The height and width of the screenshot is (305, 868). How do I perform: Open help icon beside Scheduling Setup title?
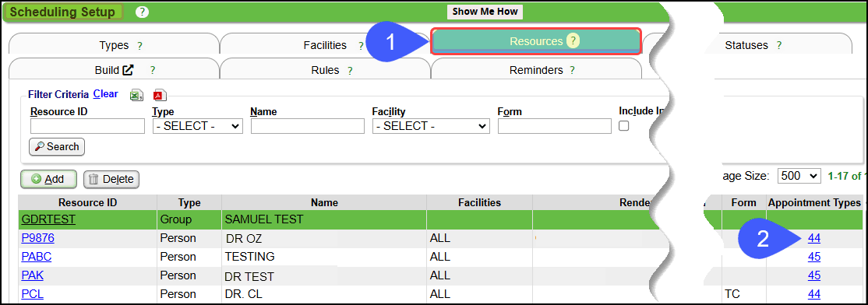143,12
